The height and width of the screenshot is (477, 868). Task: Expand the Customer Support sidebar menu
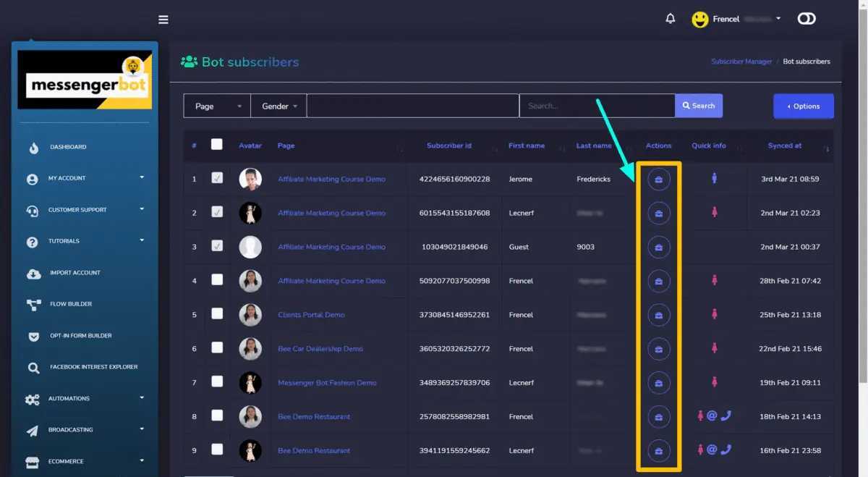click(x=85, y=210)
